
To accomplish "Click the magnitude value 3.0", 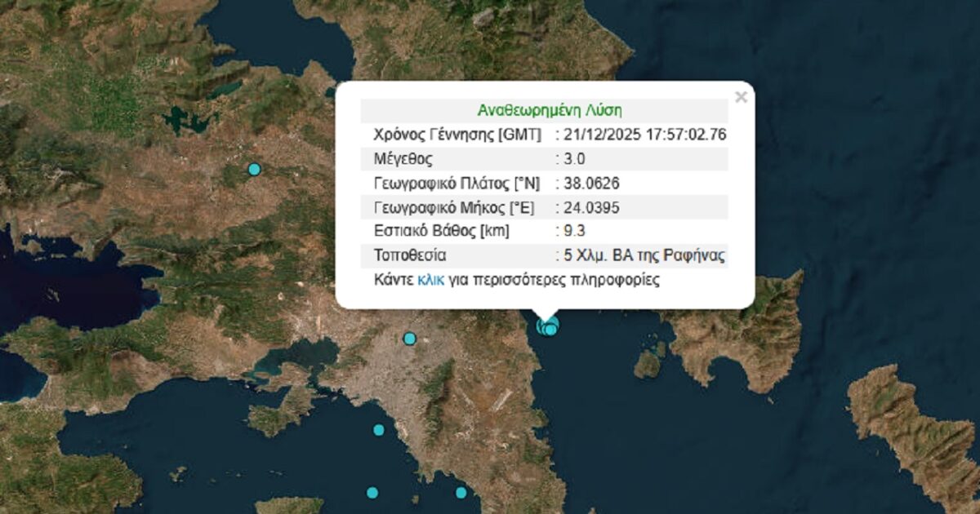I will 578,159.
